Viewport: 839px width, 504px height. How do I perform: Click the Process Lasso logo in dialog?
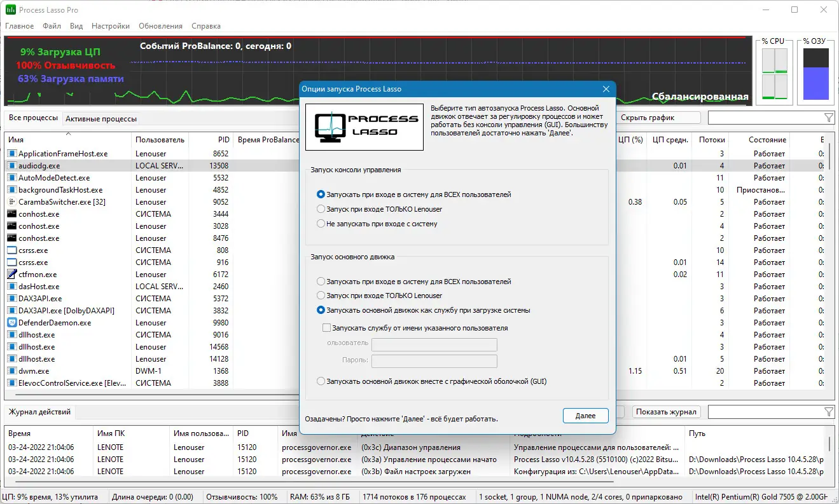click(364, 127)
